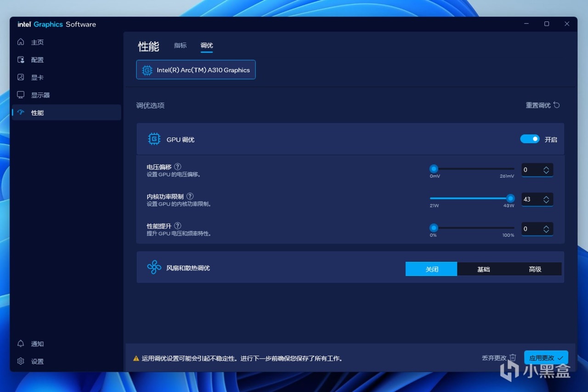588x392 pixels.
Task: Go to 配置 in the sidebar
Action: coord(66,60)
